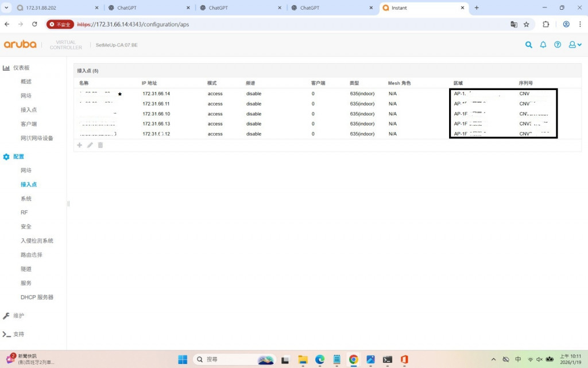This screenshot has height=368, width=588.
Task: Open File Explorer from taskbar
Action: pos(303,359)
